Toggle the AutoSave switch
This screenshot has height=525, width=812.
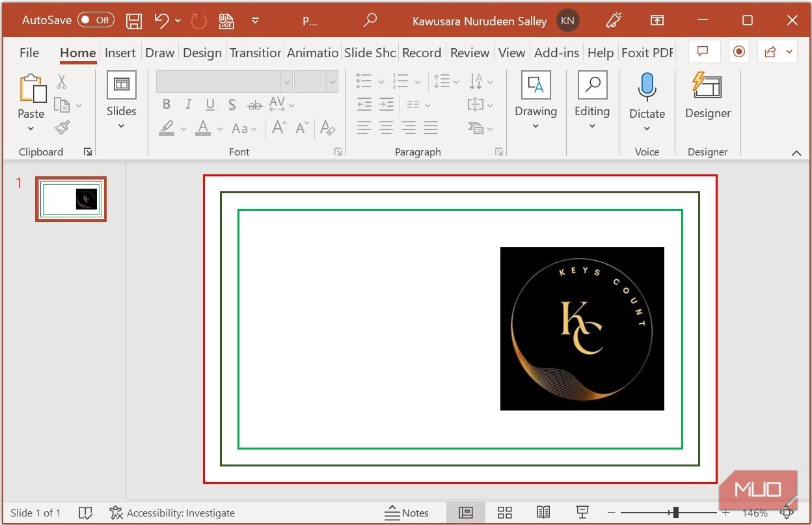pos(96,20)
